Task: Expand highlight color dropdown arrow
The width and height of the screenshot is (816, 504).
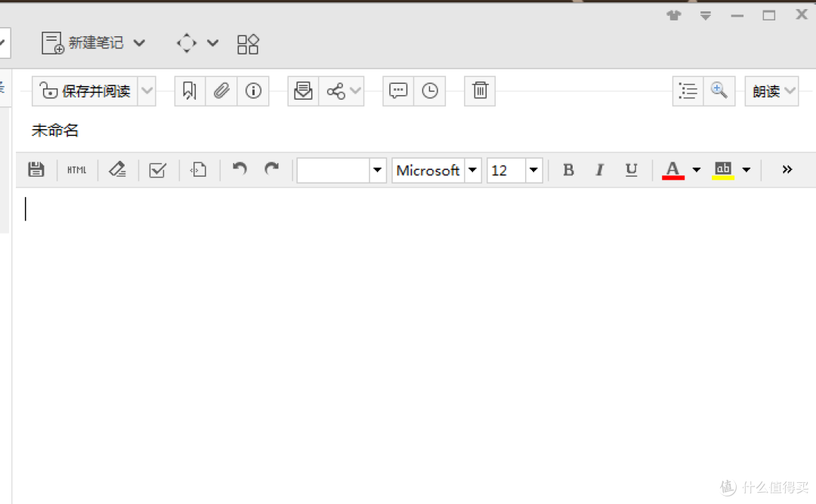Action: coord(746,170)
